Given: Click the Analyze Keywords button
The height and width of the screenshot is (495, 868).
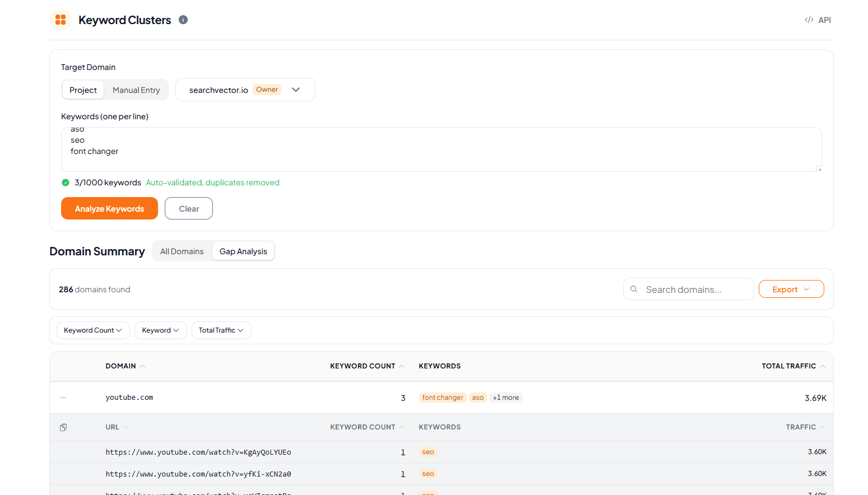Looking at the screenshot, I should [109, 208].
